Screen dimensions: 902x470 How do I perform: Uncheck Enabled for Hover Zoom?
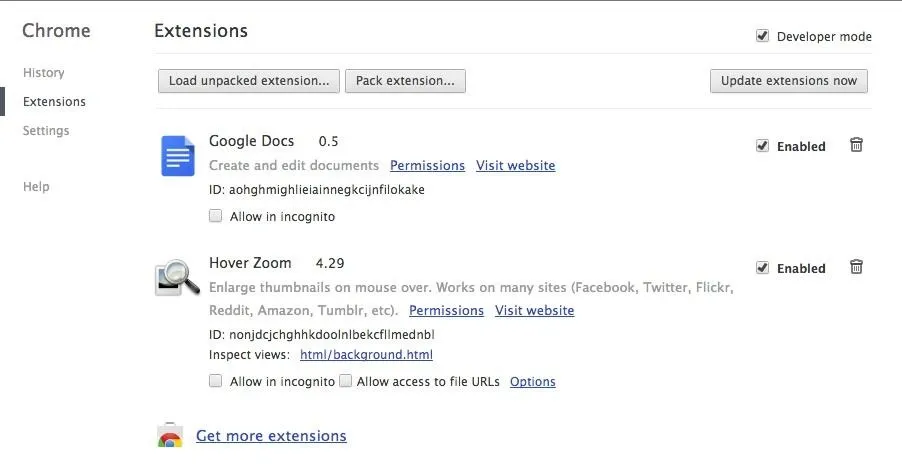762,268
